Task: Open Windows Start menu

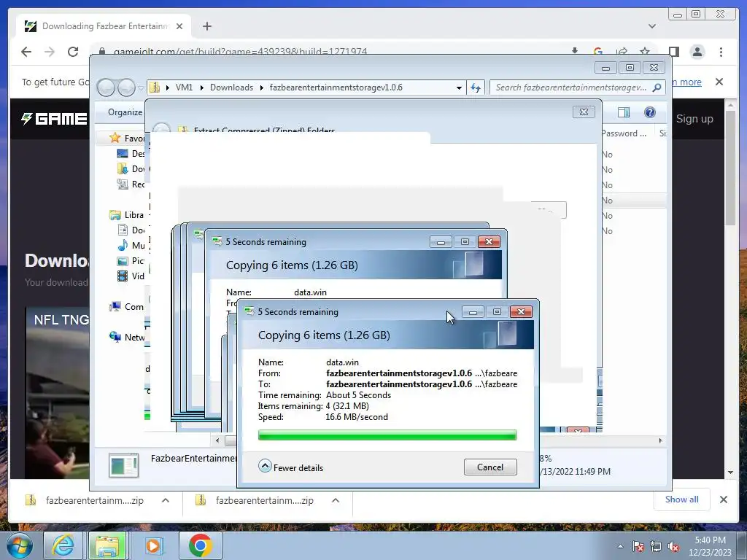Action: [x=19, y=545]
